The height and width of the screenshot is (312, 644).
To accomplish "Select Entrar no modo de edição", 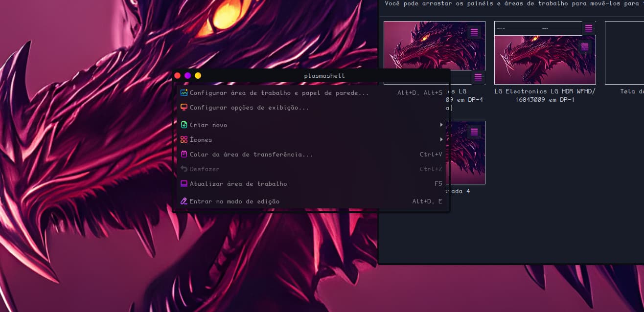I will [x=311, y=201].
